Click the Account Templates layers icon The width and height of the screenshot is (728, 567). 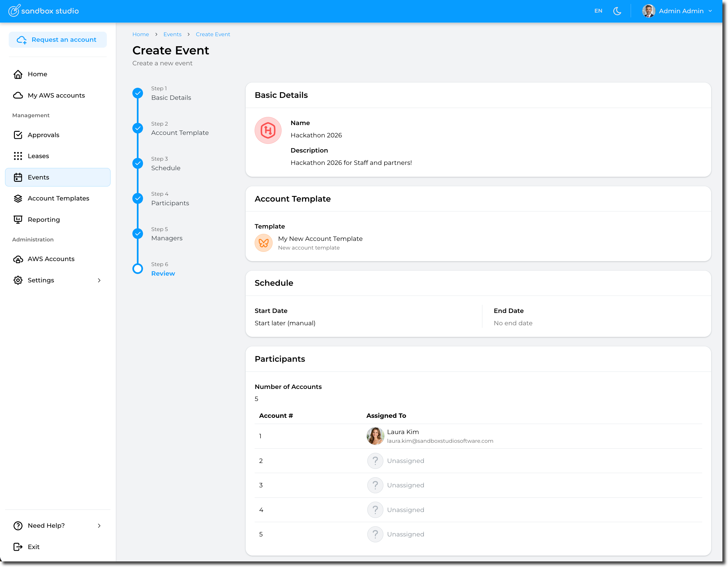coord(18,198)
